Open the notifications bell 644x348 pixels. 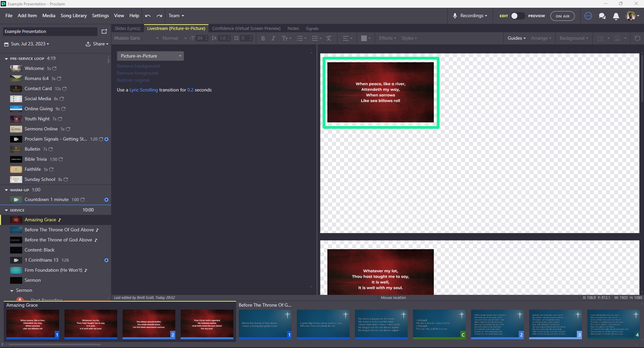coord(616,16)
